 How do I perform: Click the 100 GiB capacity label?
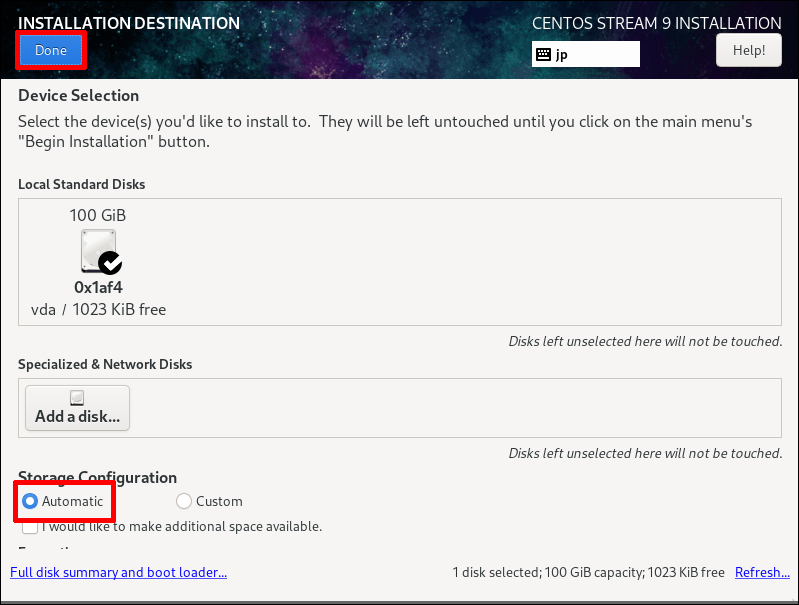pos(98,215)
